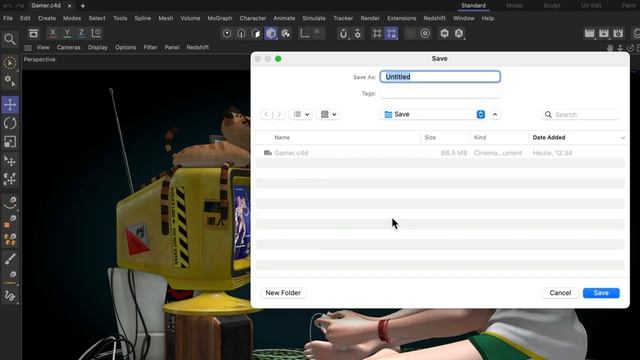
Task: Toggle the workplane grid icon
Action: (377, 33)
